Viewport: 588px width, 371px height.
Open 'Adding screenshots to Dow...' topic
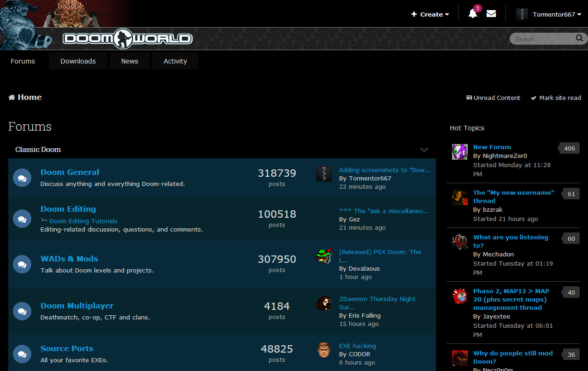pyautogui.click(x=384, y=170)
